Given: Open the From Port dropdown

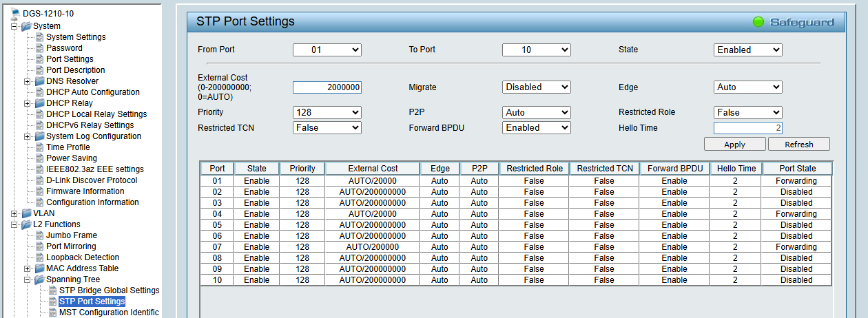Looking at the screenshot, I should pyautogui.click(x=327, y=50).
